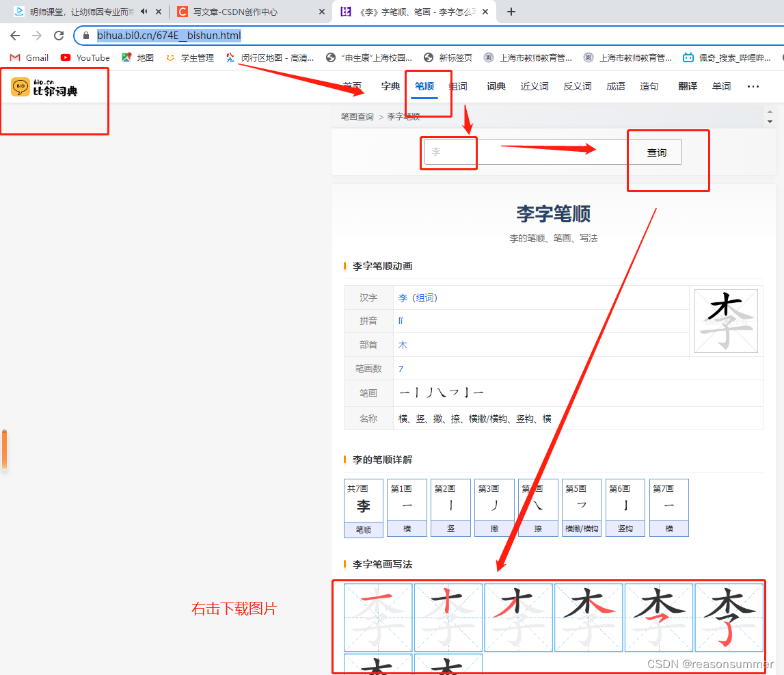Select the 第5画 横撇/横钩 stroke card
The height and width of the screenshot is (675, 784).
582,508
